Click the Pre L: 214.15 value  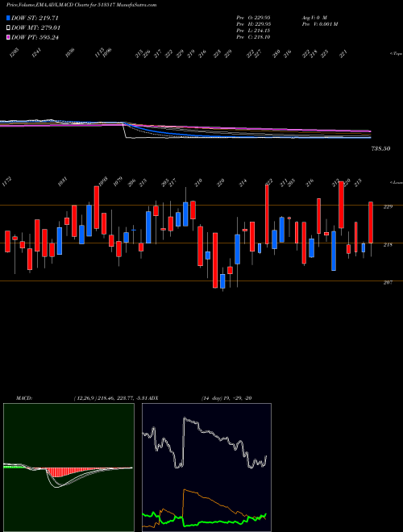point(253,31)
